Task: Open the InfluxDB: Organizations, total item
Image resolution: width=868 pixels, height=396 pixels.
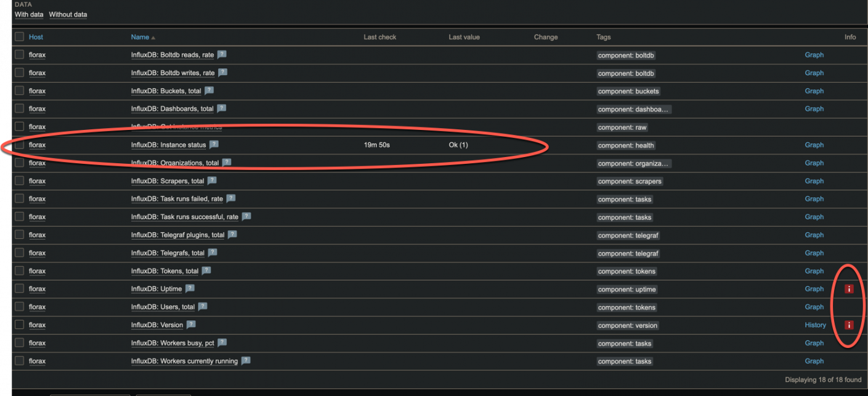Action: (x=175, y=163)
